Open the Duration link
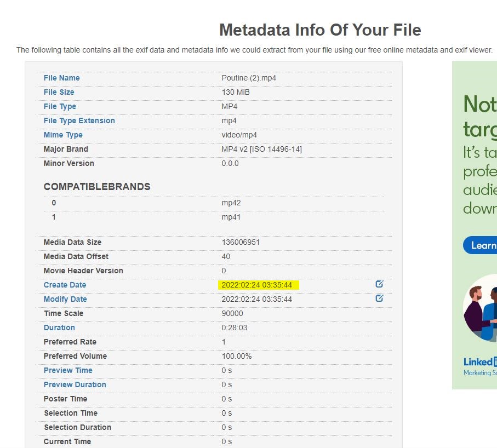Viewport: 497px width, 448px height. 59,328
